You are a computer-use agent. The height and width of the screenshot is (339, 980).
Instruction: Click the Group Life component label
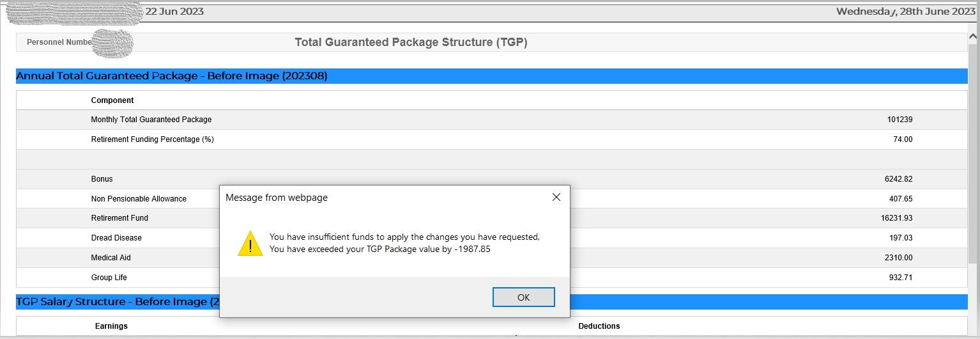[x=109, y=278]
